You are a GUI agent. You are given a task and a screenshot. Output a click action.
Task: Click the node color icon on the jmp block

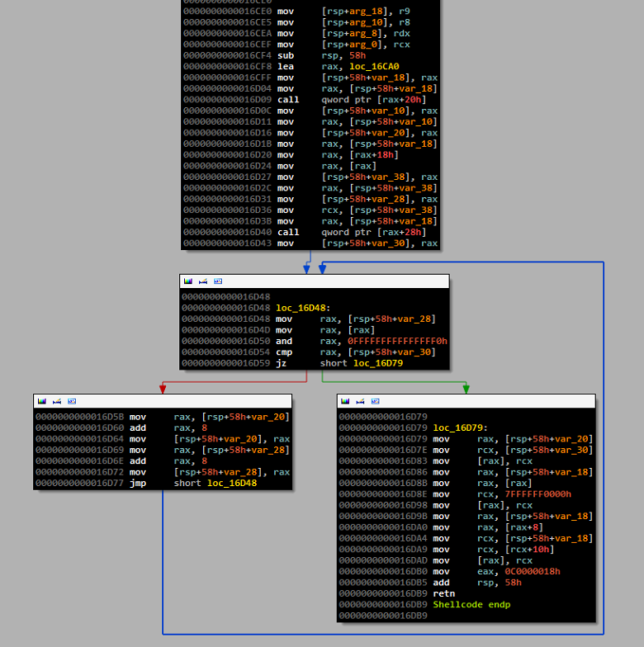pos(41,401)
